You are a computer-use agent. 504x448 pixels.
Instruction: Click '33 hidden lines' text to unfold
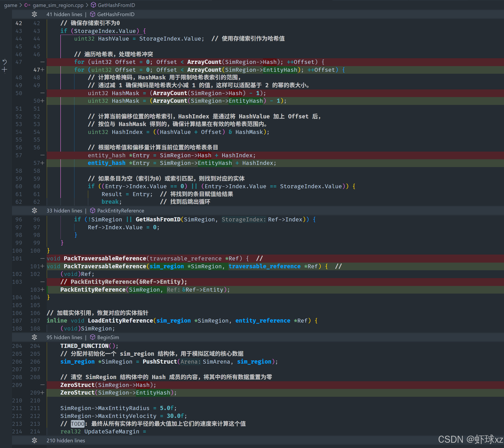click(x=64, y=211)
